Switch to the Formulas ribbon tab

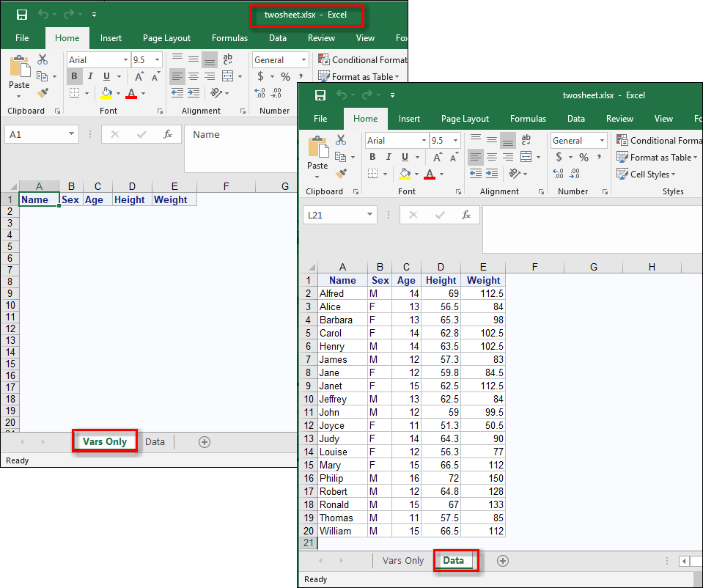click(x=528, y=118)
